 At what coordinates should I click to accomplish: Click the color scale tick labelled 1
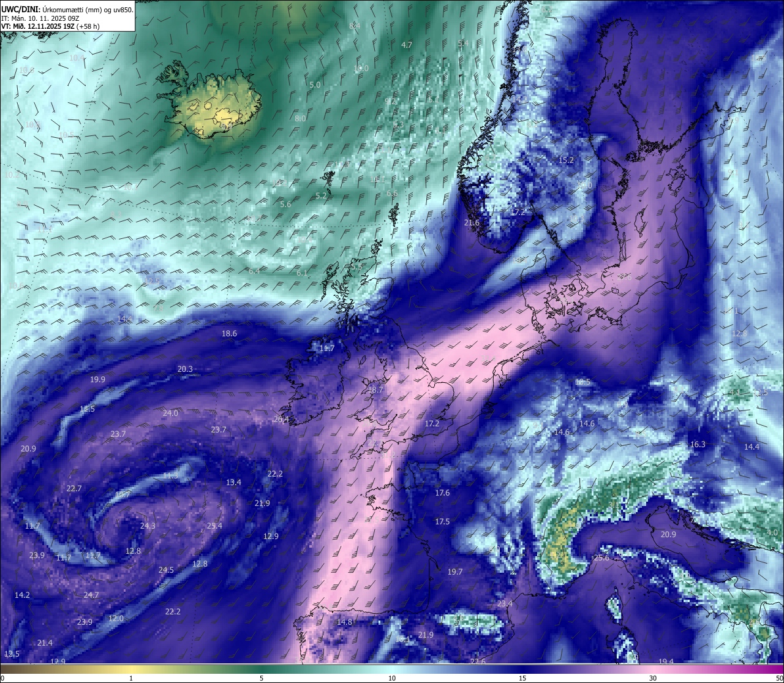click(131, 678)
